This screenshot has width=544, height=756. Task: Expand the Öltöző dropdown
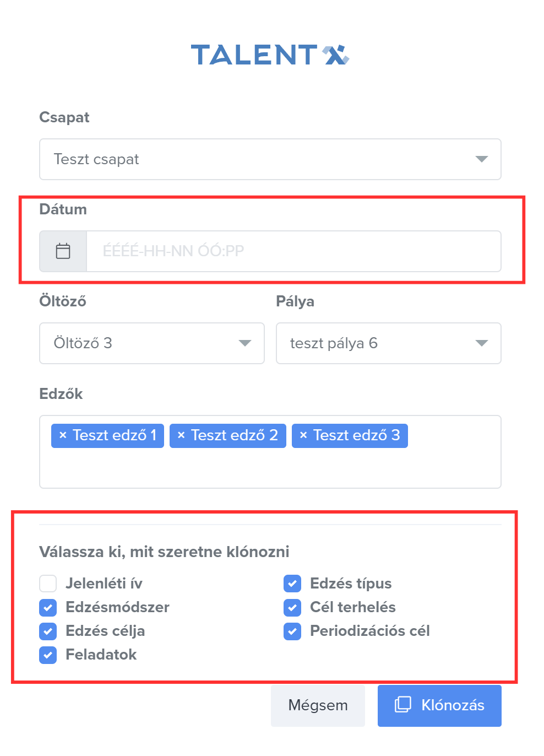pos(151,343)
